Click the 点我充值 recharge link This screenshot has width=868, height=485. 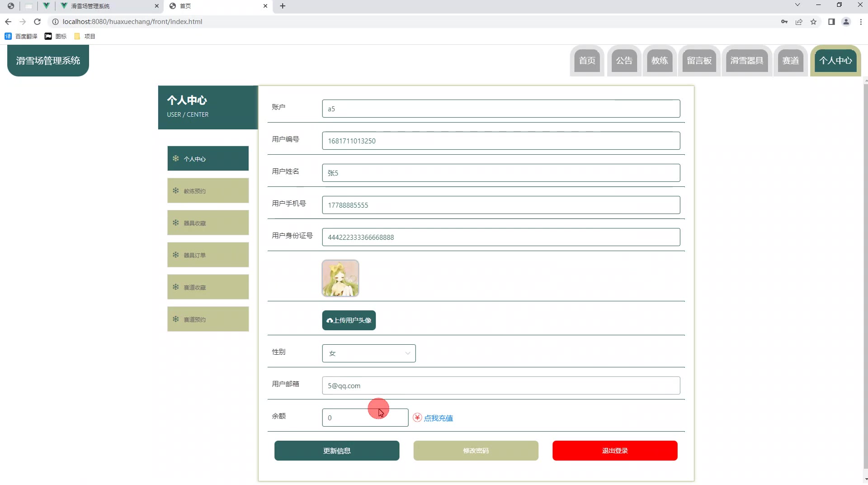coord(438,418)
